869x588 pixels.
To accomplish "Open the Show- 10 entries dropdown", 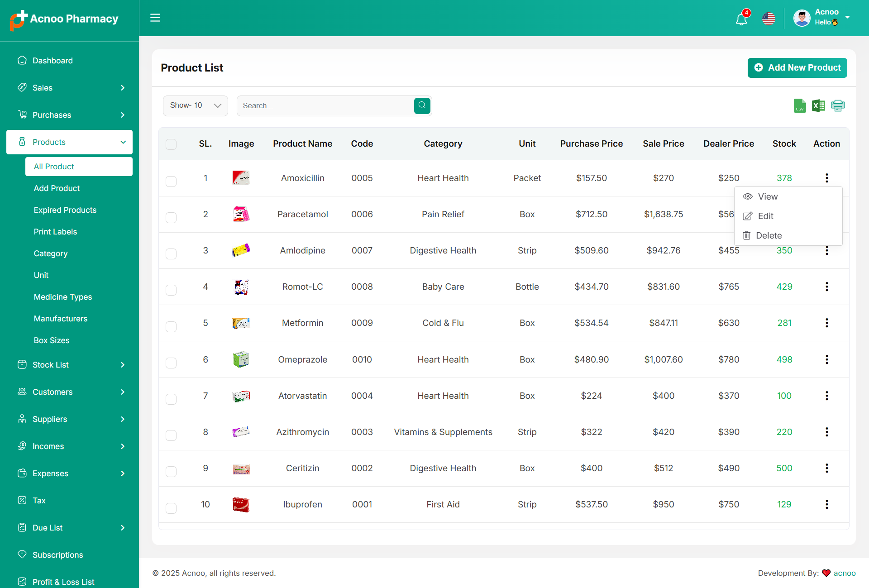I will pyautogui.click(x=195, y=105).
